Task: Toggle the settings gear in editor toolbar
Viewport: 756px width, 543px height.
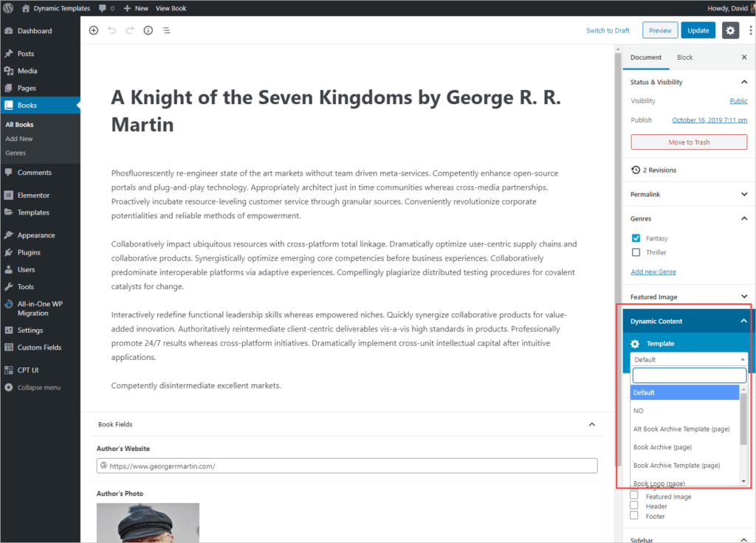Action: pos(730,30)
